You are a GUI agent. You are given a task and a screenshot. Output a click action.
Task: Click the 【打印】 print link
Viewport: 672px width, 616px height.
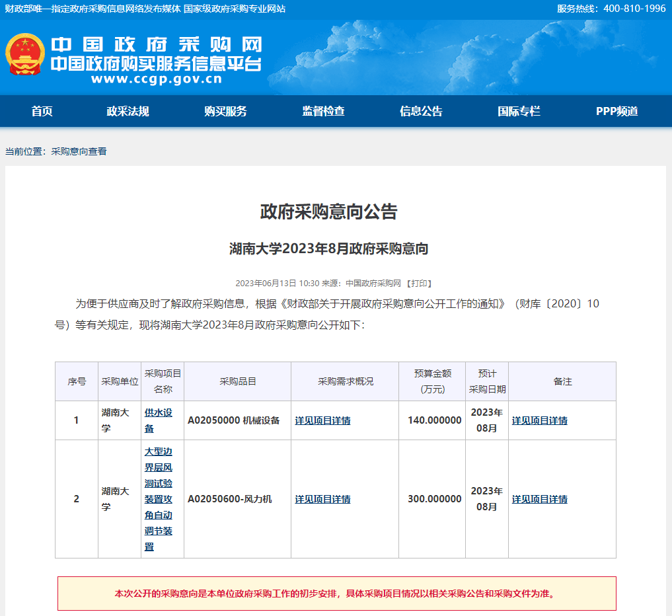tap(419, 284)
